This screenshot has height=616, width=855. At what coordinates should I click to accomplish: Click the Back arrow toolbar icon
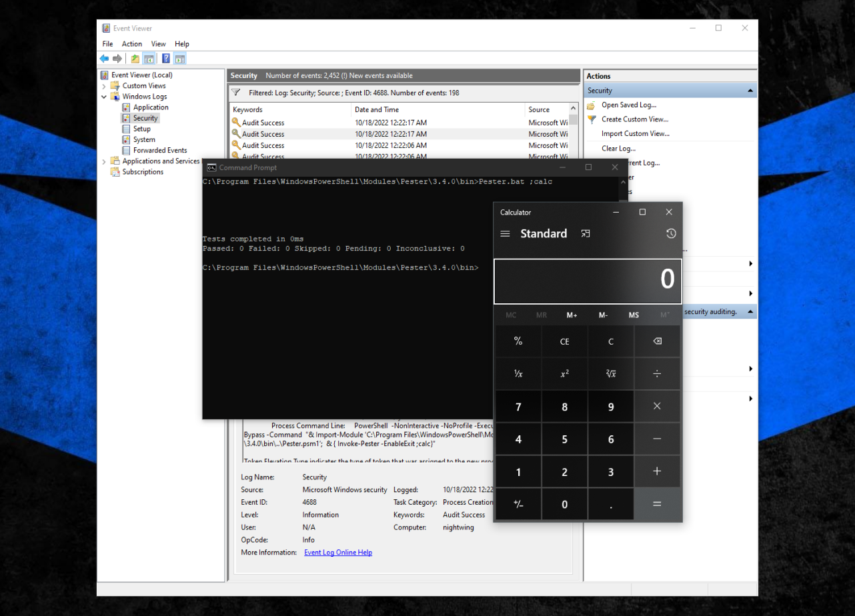click(x=104, y=59)
